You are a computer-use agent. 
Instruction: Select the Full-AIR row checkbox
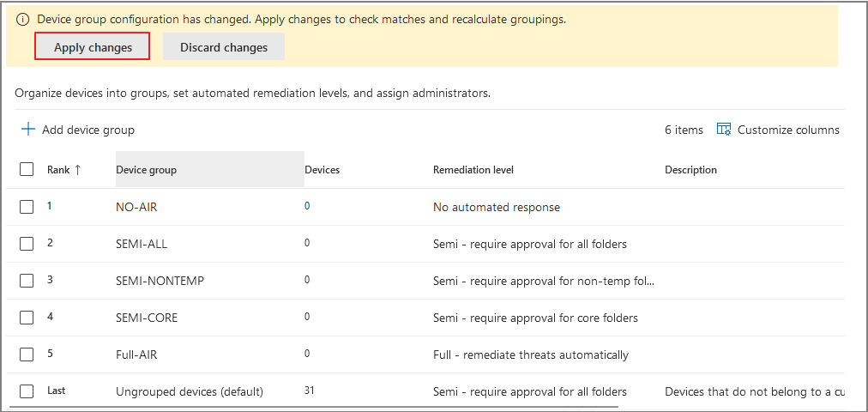coord(27,354)
